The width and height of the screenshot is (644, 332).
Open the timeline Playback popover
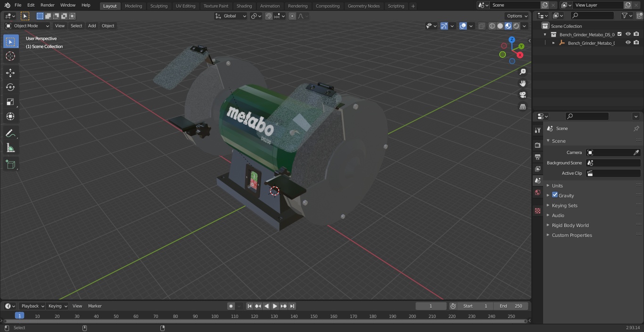(x=33, y=306)
